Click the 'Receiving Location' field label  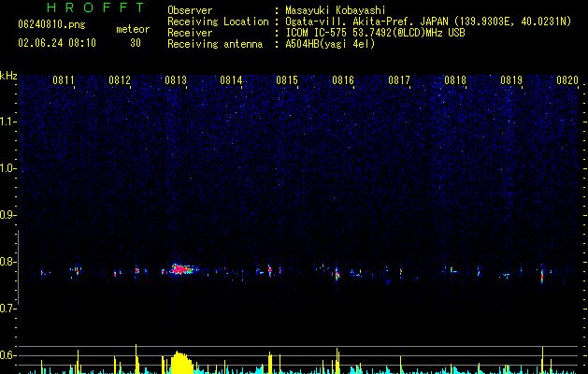click(218, 22)
